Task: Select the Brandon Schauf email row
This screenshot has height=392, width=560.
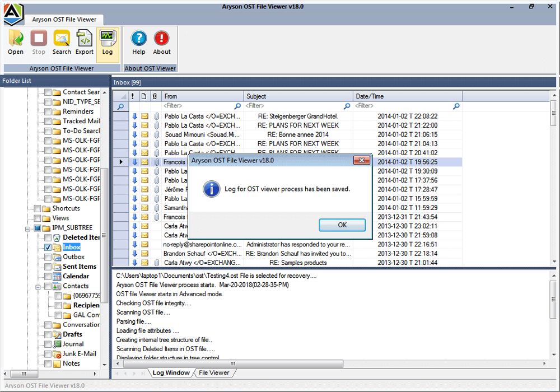Action: 287,254
